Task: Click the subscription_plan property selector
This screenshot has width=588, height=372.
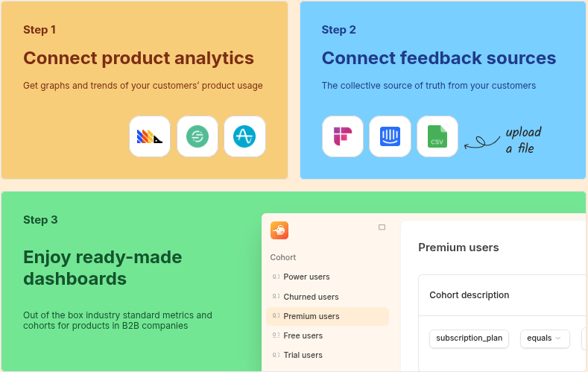Action: (469, 338)
